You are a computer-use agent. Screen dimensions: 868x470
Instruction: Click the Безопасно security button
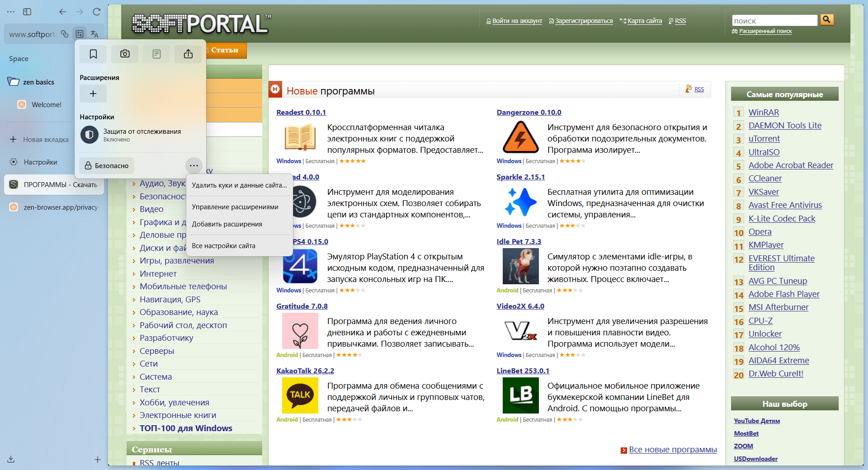[107, 165]
